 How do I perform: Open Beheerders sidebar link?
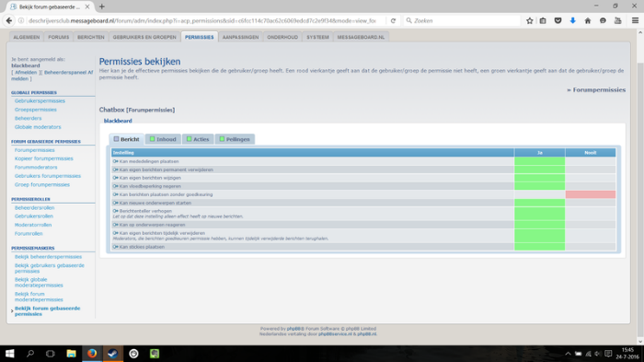point(28,119)
